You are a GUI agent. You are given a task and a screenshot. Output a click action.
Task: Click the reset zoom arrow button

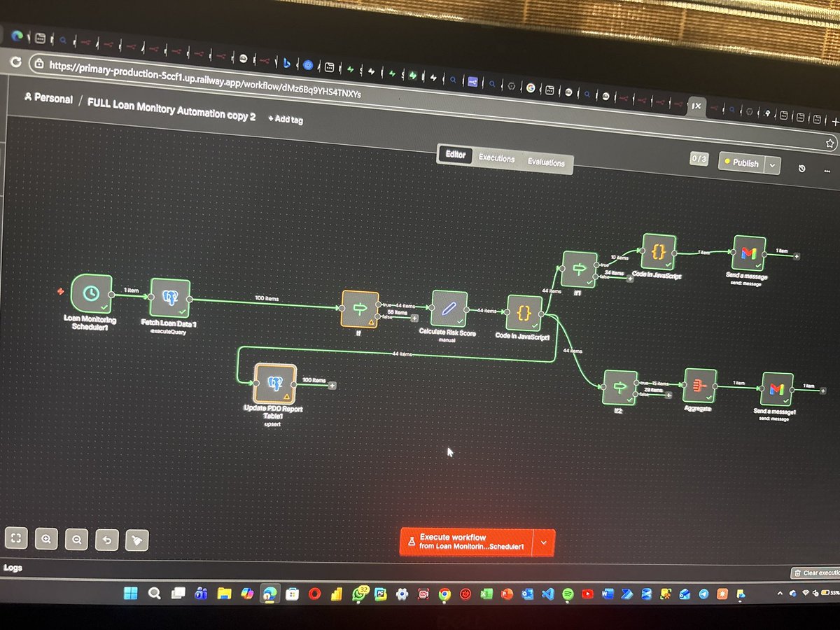pyautogui.click(x=106, y=540)
